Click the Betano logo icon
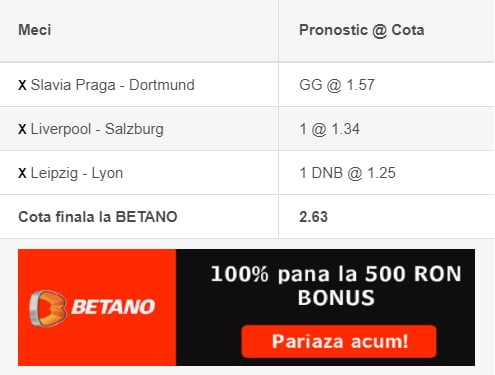This screenshot has height=375, width=495. click(x=48, y=308)
